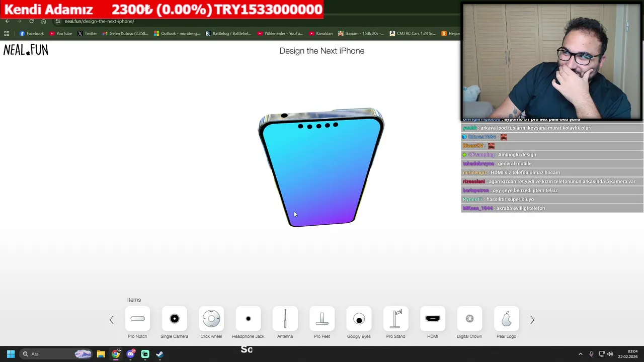Click the taskbar Ara search box

pos(56,354)
